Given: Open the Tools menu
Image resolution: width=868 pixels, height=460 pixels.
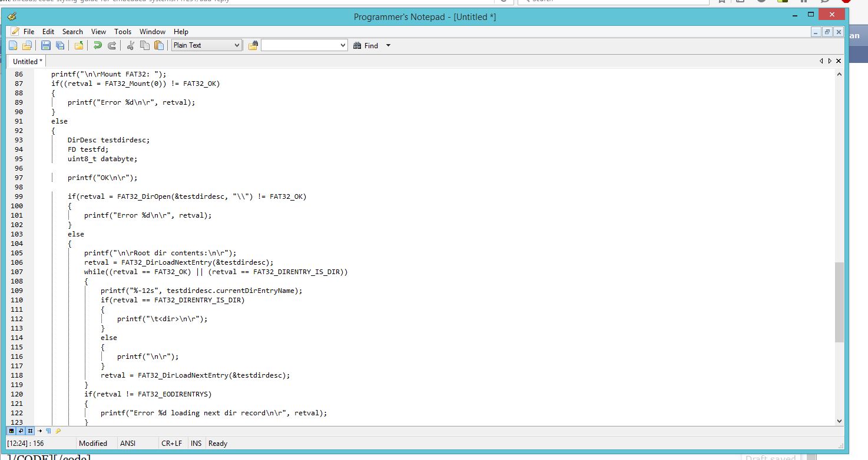Looking at the screenshot, I should coord(123,32).
